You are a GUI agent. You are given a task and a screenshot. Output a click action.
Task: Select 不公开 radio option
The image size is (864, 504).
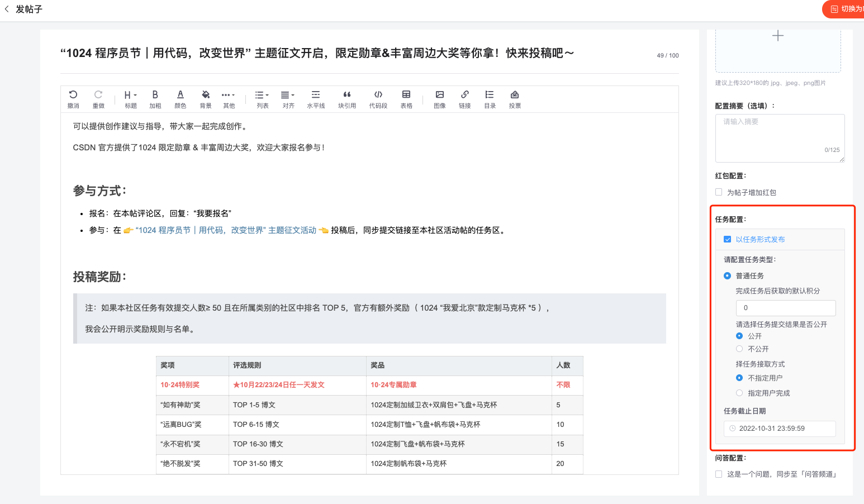(x=739, y=349)
